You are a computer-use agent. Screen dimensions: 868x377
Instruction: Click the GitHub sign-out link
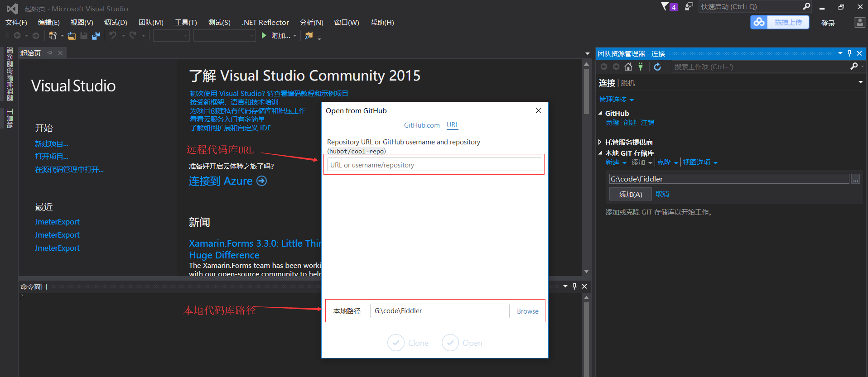[x=647, y=123]
